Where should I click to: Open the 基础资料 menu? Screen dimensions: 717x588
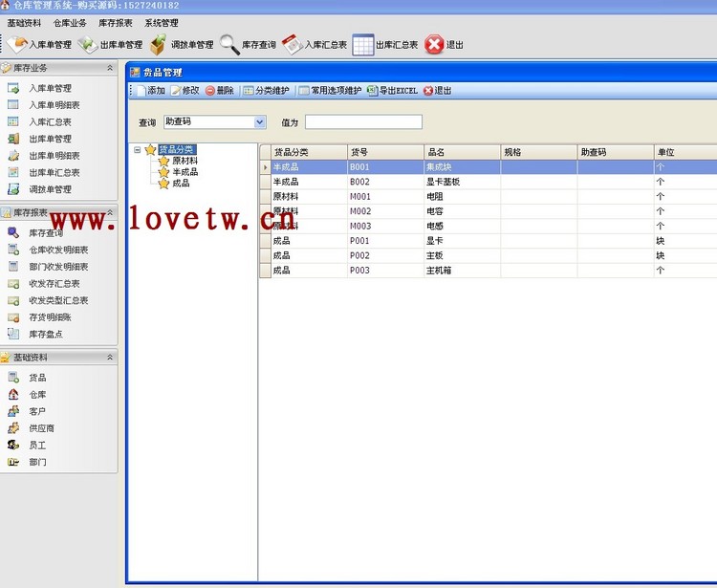pos(24,23)
